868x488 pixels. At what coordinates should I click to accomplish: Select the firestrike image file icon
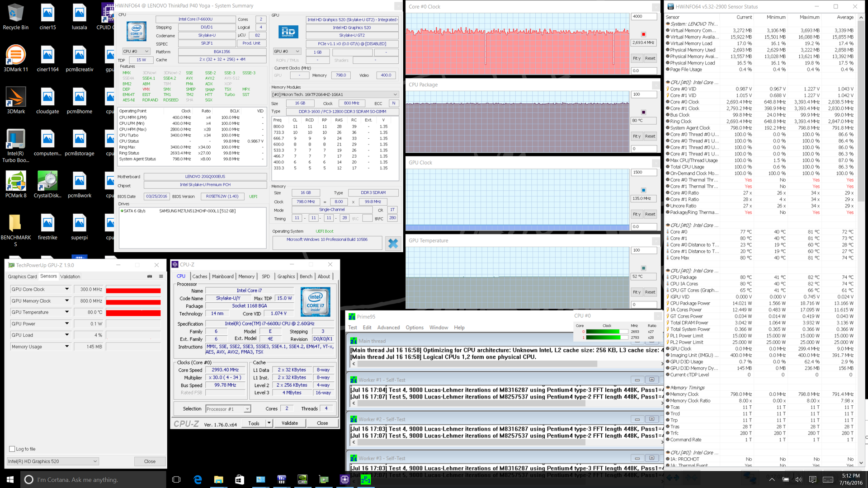[x=47, y=226]
